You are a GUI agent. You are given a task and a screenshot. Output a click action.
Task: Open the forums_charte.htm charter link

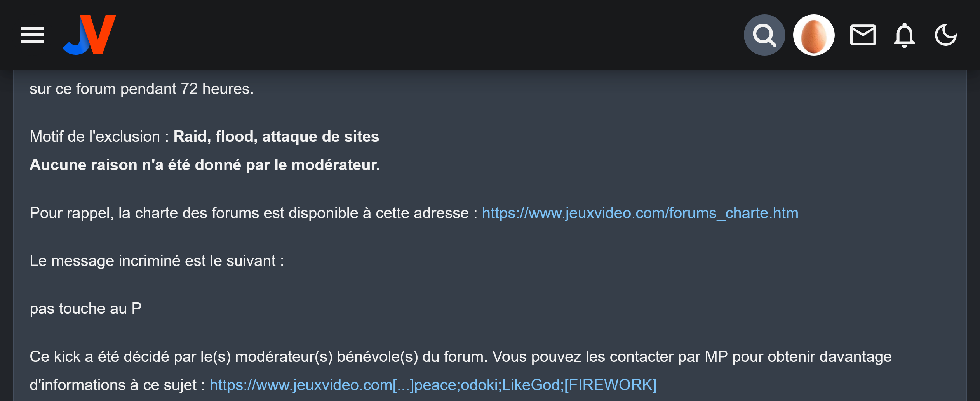point(640,213)
